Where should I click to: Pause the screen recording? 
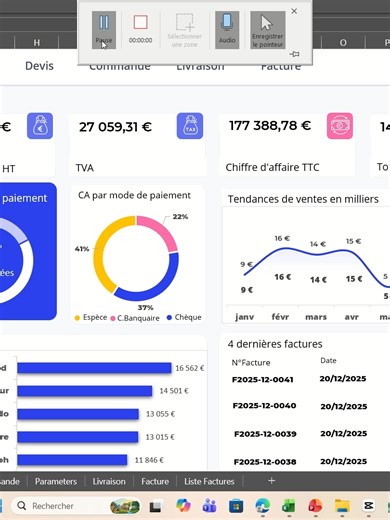click(x=104, y=30)
